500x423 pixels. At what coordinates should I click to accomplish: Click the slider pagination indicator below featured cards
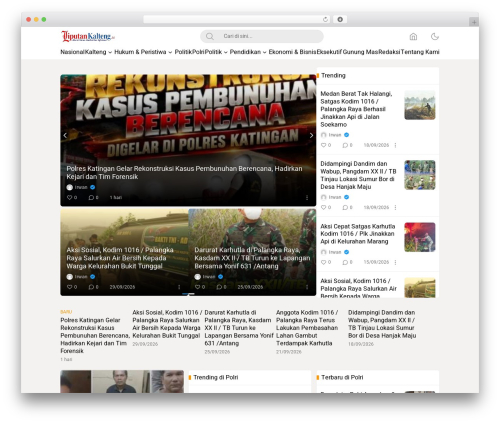[x=188, y=294]
